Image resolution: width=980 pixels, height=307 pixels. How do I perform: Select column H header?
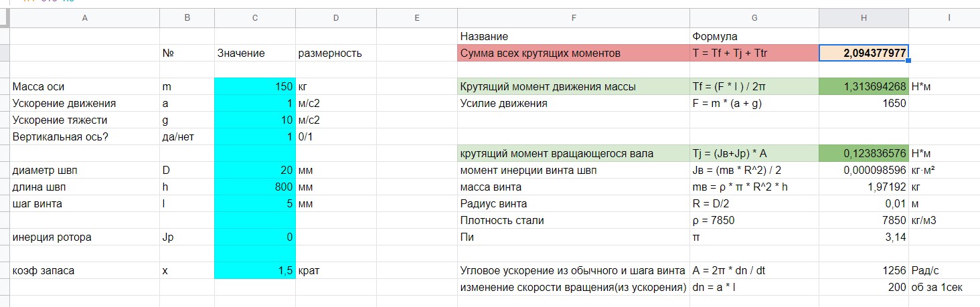[x=864, y=19]
